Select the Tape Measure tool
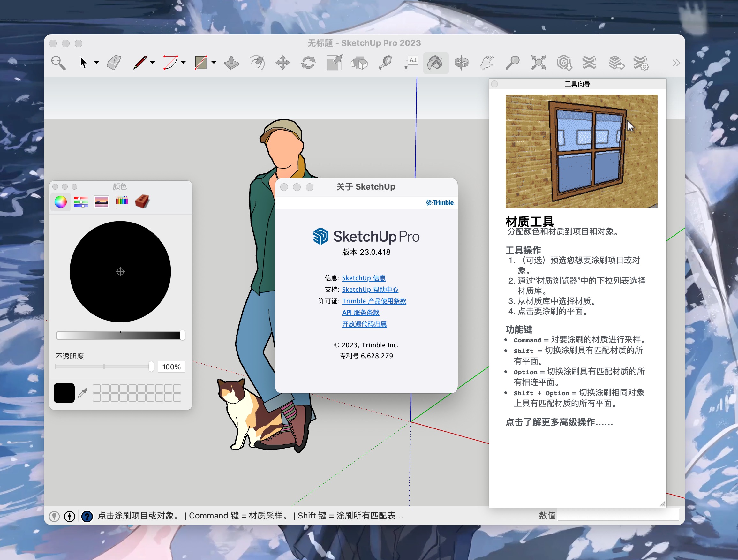Viewport: 738px width, 560px height. point(385,63)
